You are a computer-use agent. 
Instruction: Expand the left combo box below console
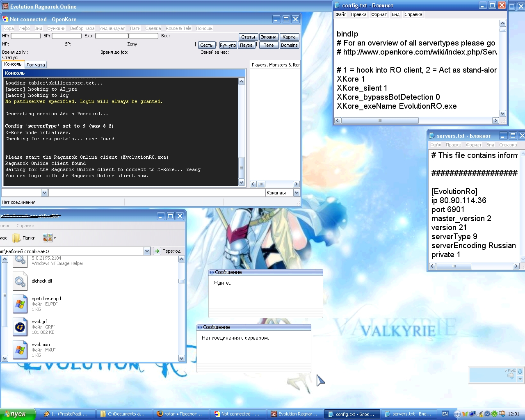(x=45, y=193)
